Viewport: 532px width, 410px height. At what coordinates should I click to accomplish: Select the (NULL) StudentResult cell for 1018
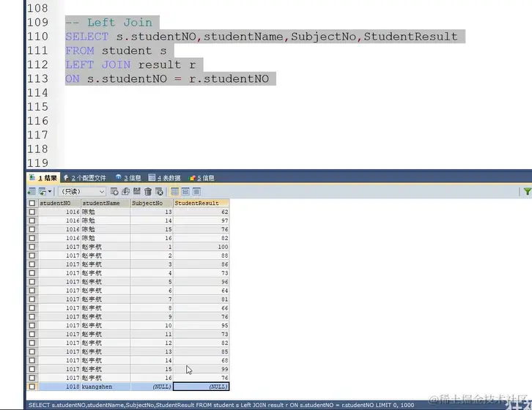click(x=202, y=387)
